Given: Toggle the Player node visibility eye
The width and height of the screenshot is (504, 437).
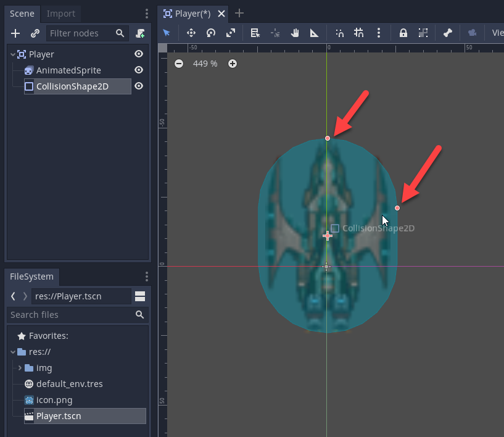Looking at the screenshot, I should coord(139,54).
